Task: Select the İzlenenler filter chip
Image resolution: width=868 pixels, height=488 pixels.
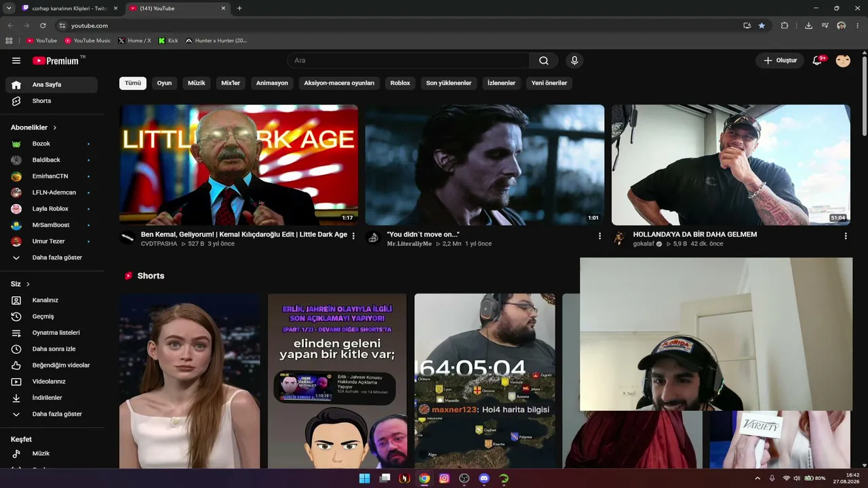Action: [x=501, y=83]
